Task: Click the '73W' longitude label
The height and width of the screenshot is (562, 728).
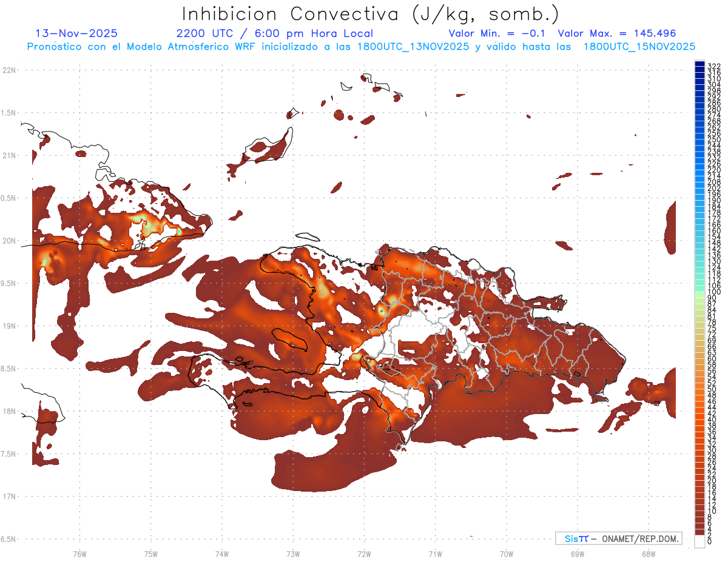Action: 293,554
